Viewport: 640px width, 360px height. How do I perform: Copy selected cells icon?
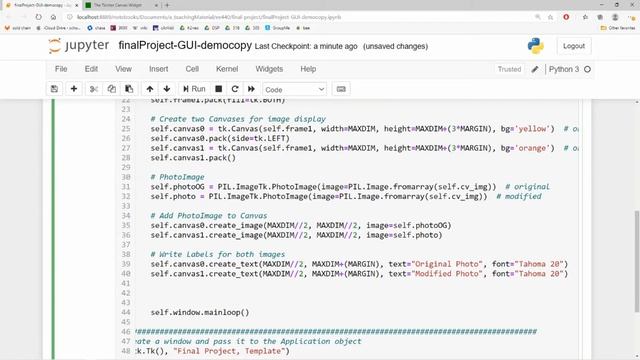point(111,89)
